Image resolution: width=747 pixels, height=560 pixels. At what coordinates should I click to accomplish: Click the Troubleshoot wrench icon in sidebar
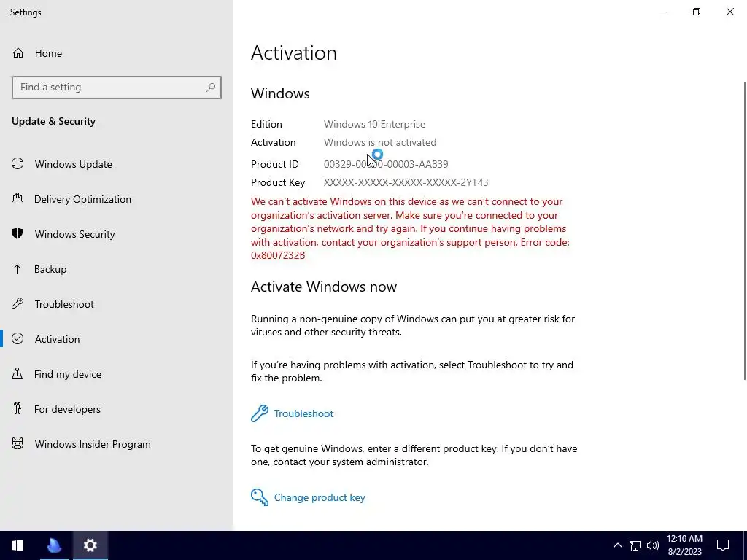[18, 304]
